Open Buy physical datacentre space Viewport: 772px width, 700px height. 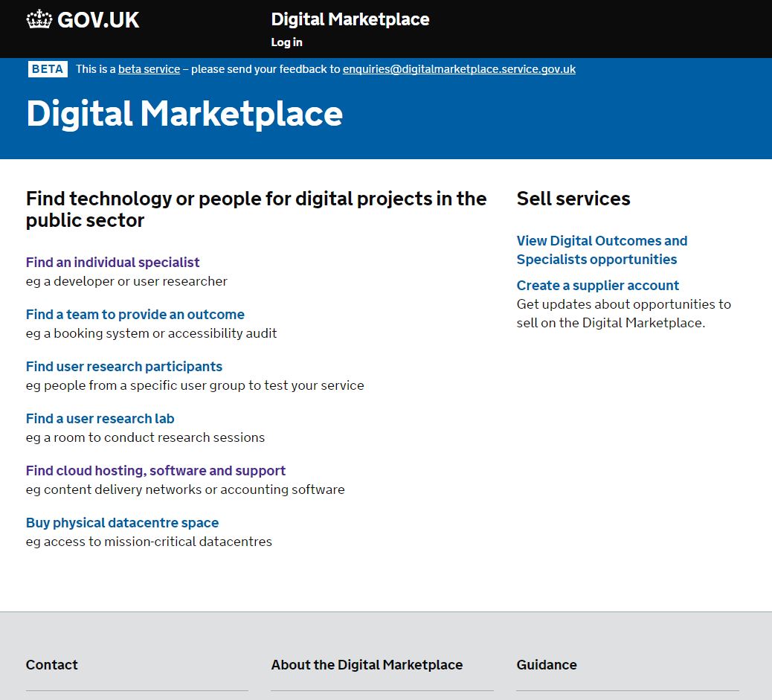pos(122,523)
